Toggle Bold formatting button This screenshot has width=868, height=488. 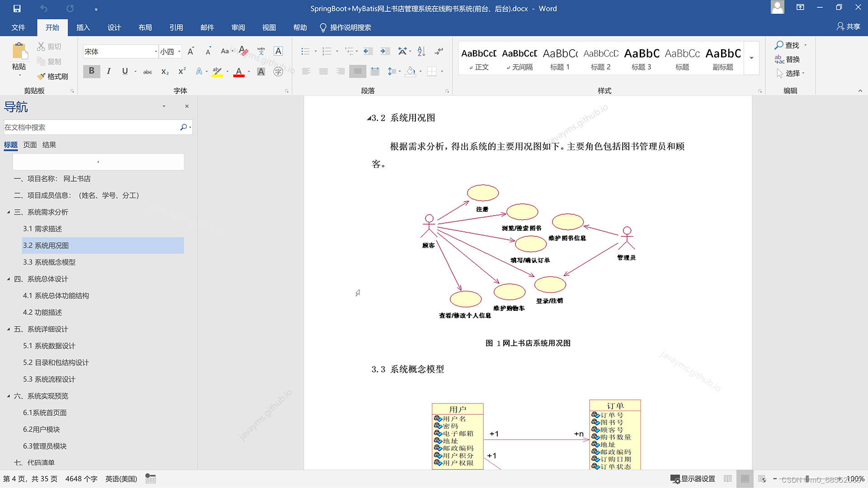point(91,71)
